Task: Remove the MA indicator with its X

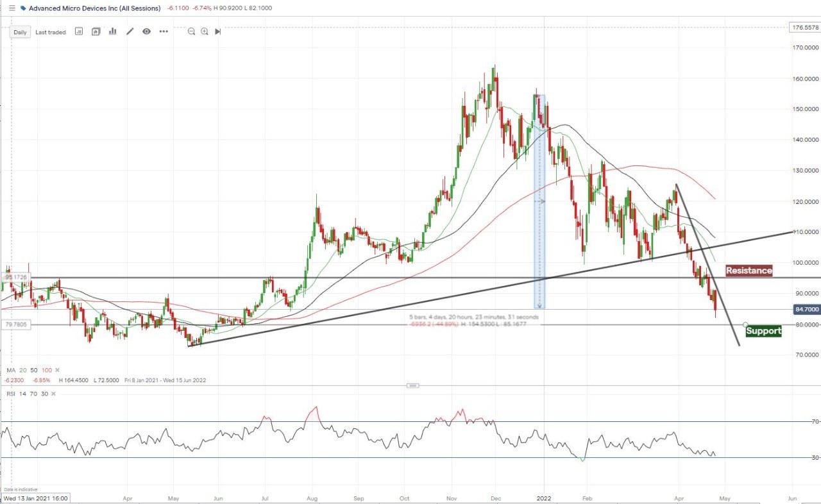Action: (57, 371)
